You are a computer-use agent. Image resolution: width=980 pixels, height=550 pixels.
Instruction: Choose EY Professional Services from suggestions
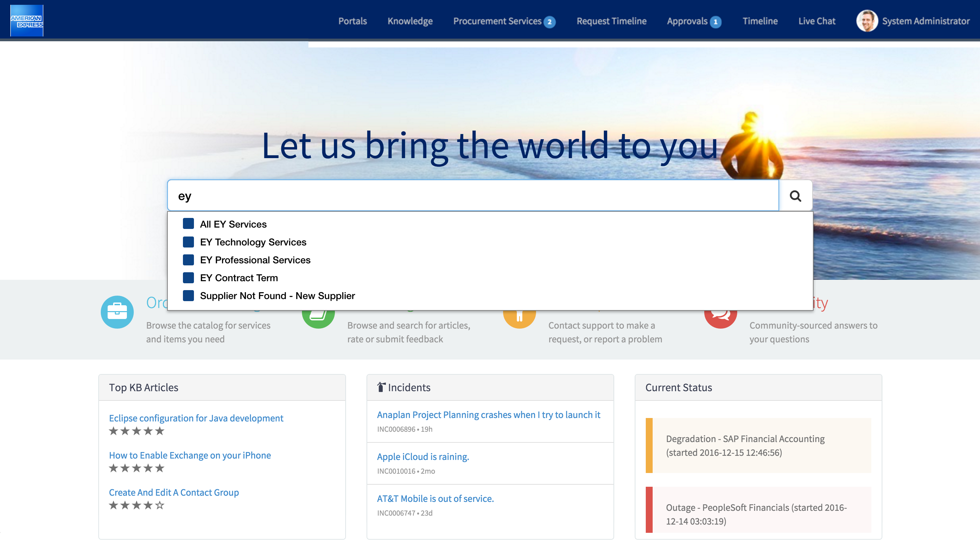pyautogui.click(x=255, y=260)
